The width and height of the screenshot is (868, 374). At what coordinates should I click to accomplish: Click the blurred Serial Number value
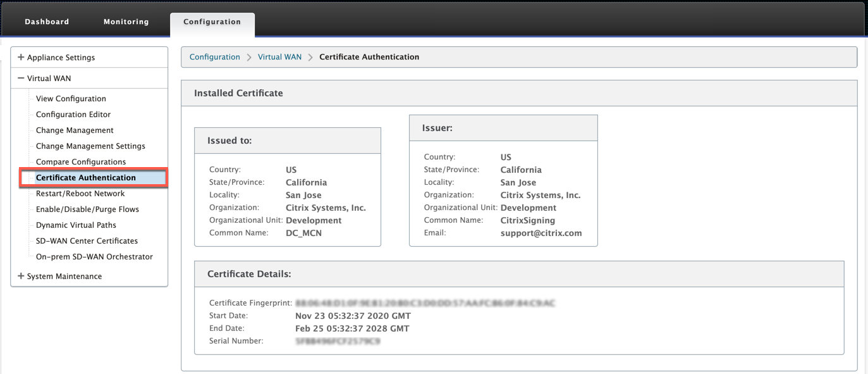(338, 341)
